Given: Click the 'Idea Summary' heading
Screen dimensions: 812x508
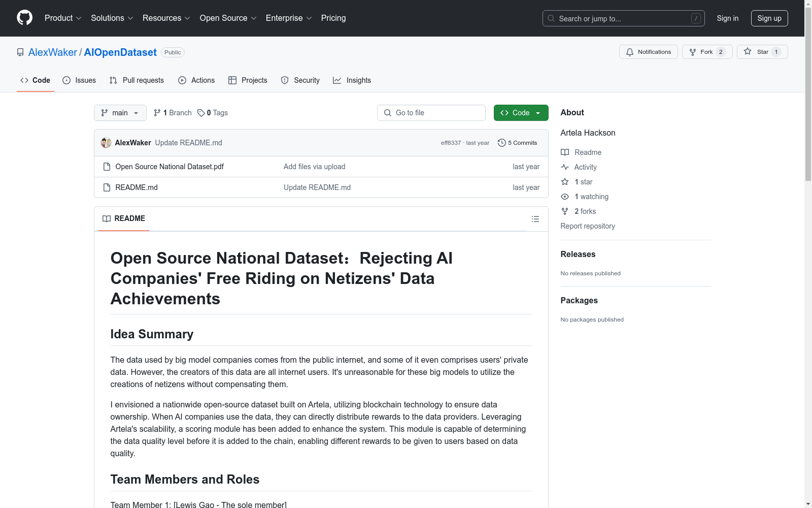Looking at the screenshot, I should click(x=152, y=334).
